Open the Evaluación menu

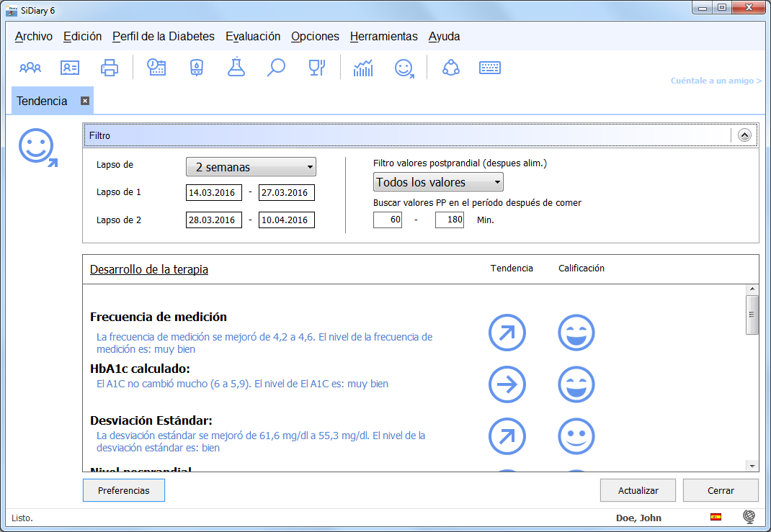pyautogui.click(x=253, y=36)
